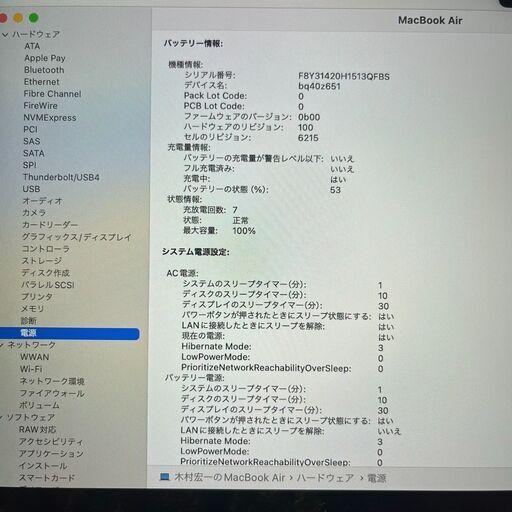Select パラレルSCSI entry
Image resolution: width=512 pixels, height=512 pixels.
click(x=48, y=285)
